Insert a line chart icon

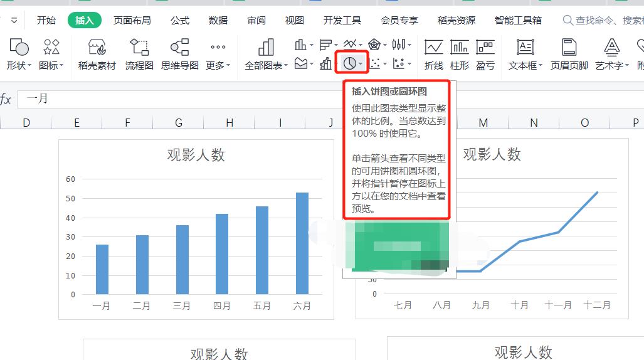point(350,43)
